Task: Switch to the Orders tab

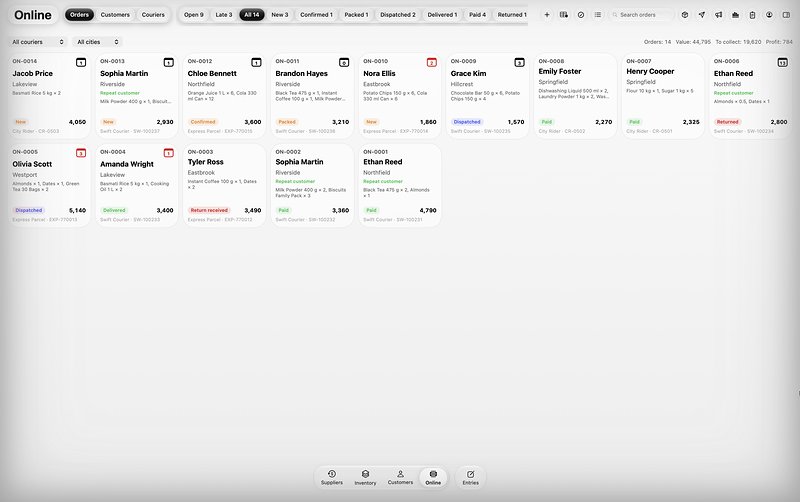Action: pos(79,15)
